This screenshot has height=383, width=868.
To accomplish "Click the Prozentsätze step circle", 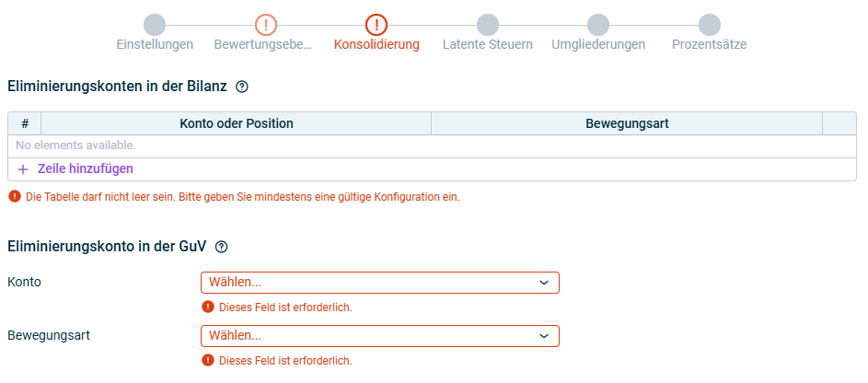I will [709, 25].
